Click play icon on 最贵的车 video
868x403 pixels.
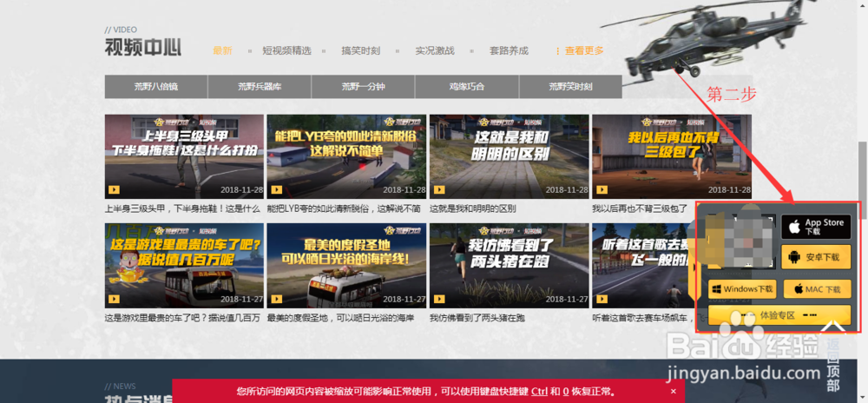coord(114,299)
